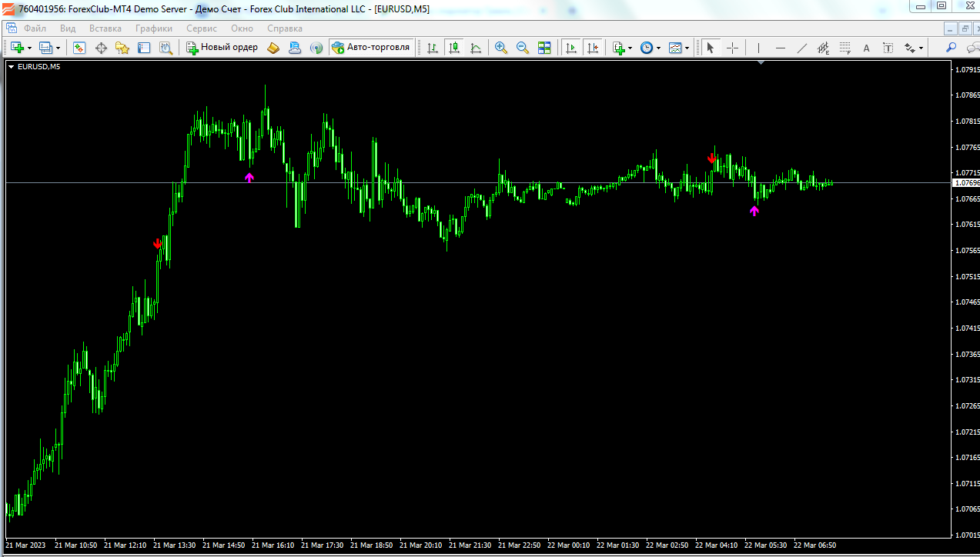Expand the profiles dropdown arrow
Image resolution: width=980 pixels, height=557 pixels.
pos(58,48)
